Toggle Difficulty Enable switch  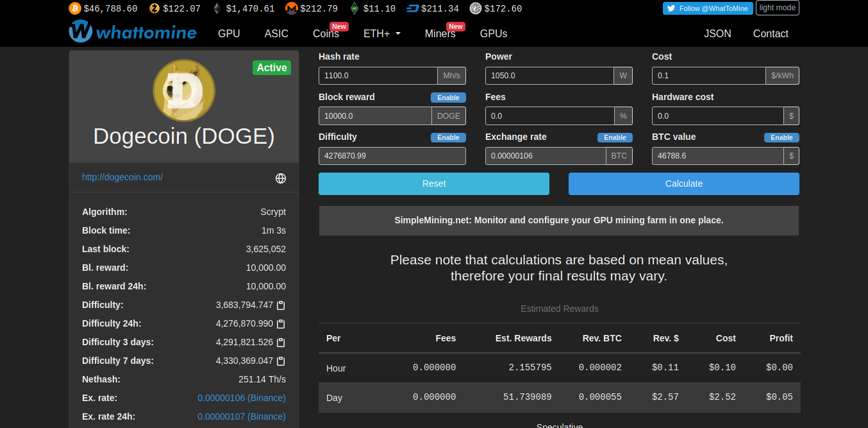click(448, 137)
